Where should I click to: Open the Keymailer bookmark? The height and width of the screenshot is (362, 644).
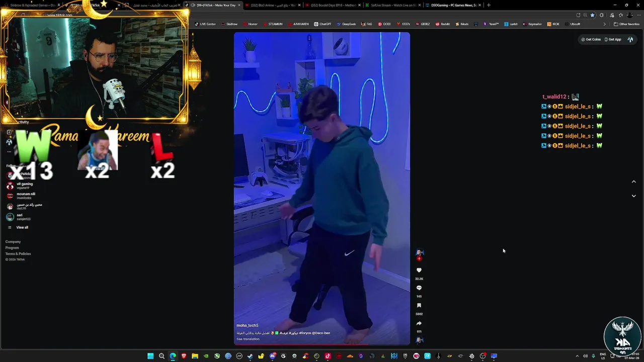532,24
